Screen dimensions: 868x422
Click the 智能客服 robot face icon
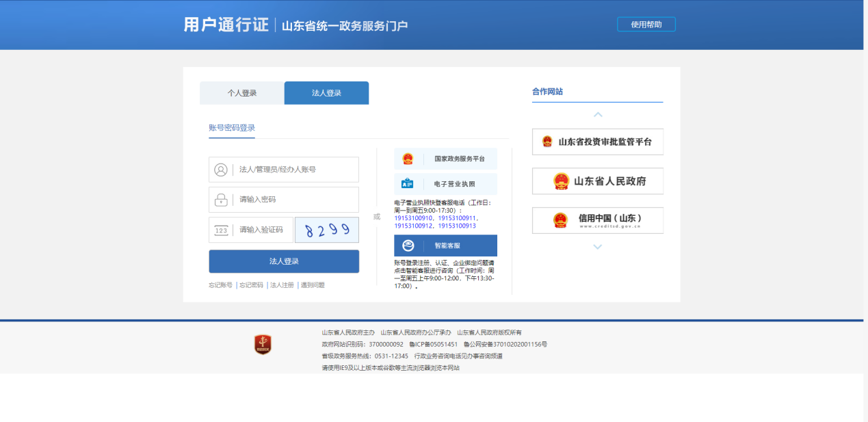[408, 246]
